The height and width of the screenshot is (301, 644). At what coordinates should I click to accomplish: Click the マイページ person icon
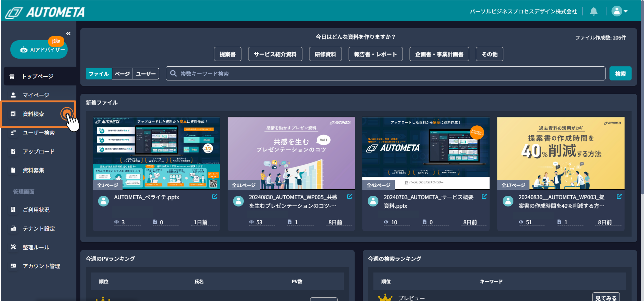tap(13, 95)
